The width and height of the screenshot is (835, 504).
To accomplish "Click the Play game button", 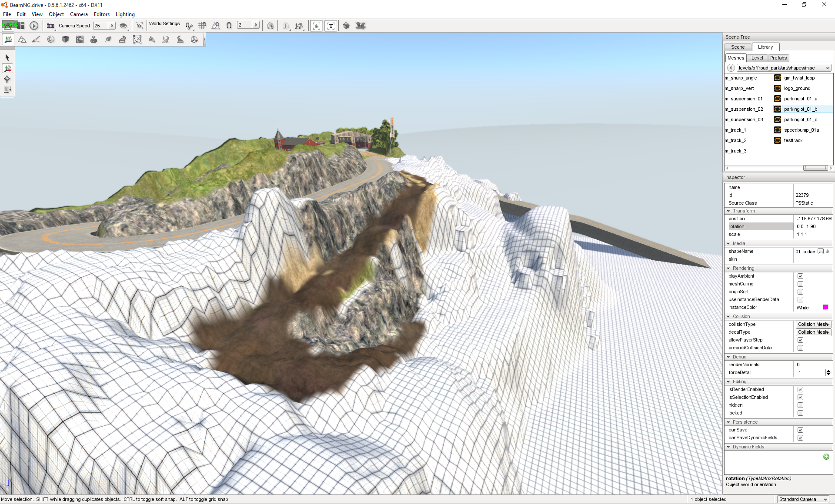I will 34,26.
